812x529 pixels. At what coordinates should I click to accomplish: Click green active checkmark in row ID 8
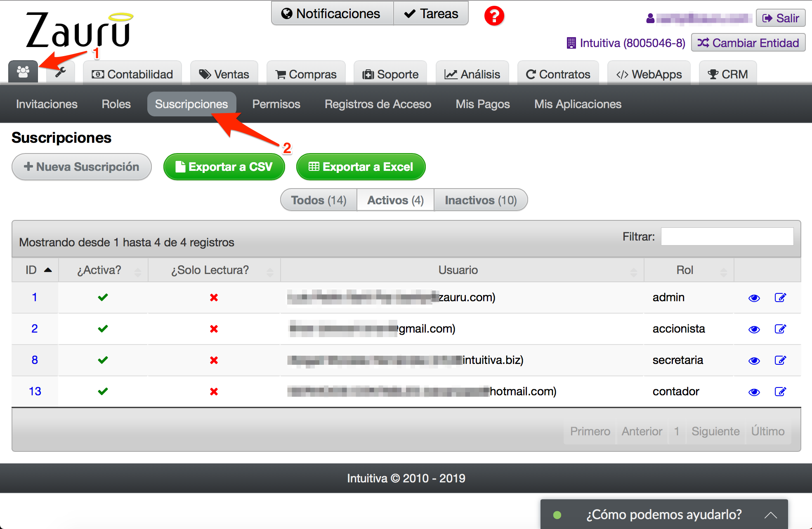[103, 360]
